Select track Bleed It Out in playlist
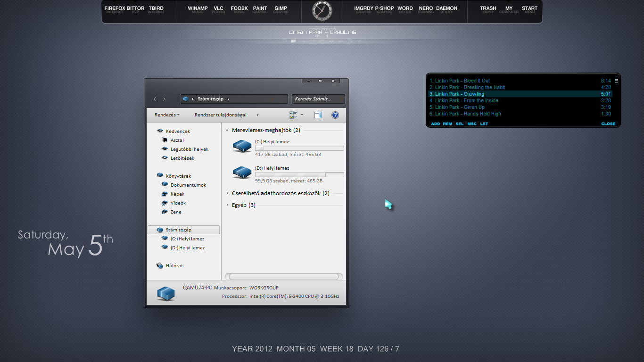This screenshot has height=362, width=644. click(x=520, y=81)
